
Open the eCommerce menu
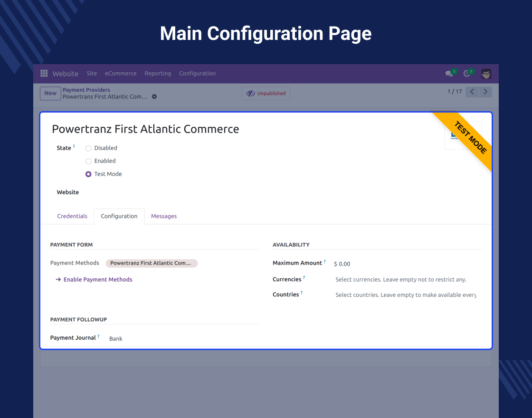click(121, 73)
